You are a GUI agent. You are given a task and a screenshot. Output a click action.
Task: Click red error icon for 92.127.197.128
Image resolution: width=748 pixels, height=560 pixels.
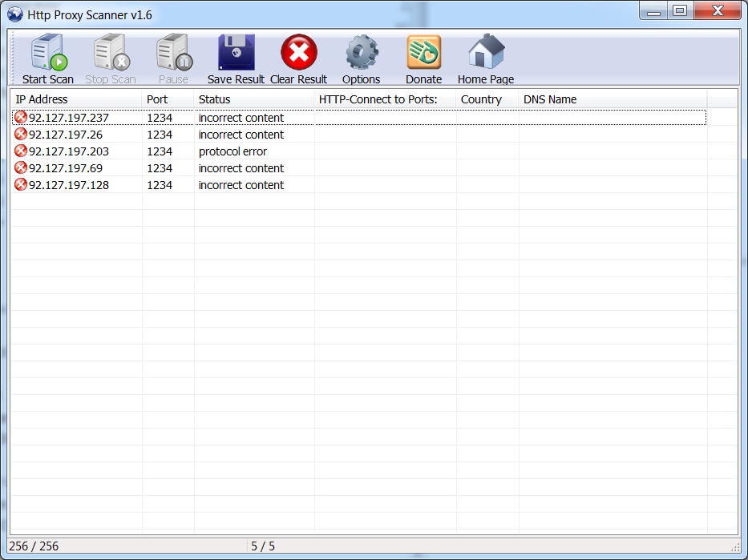(21, 184)
